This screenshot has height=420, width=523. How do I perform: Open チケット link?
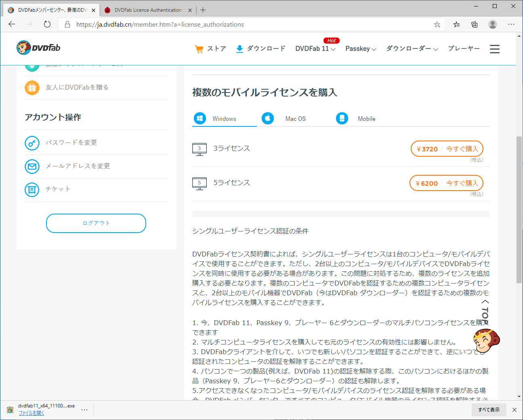[58, 189]
